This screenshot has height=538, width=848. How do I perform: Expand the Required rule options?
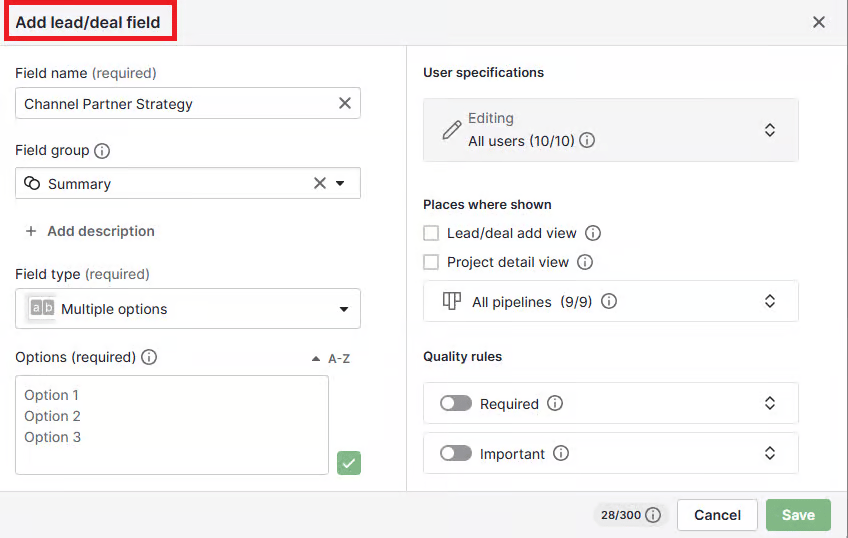click(770, 403)
